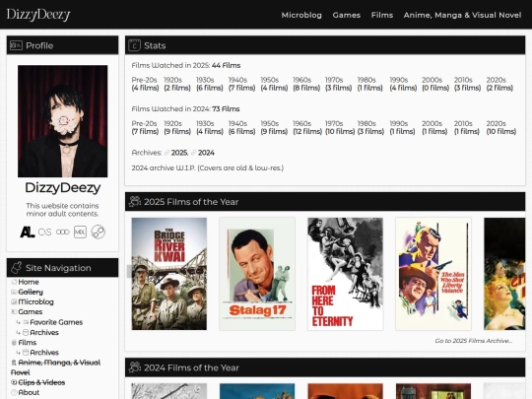This screenshot has width=532, height=399.
Task: Click the Site Navigation header icon
Action: point(16,268)
